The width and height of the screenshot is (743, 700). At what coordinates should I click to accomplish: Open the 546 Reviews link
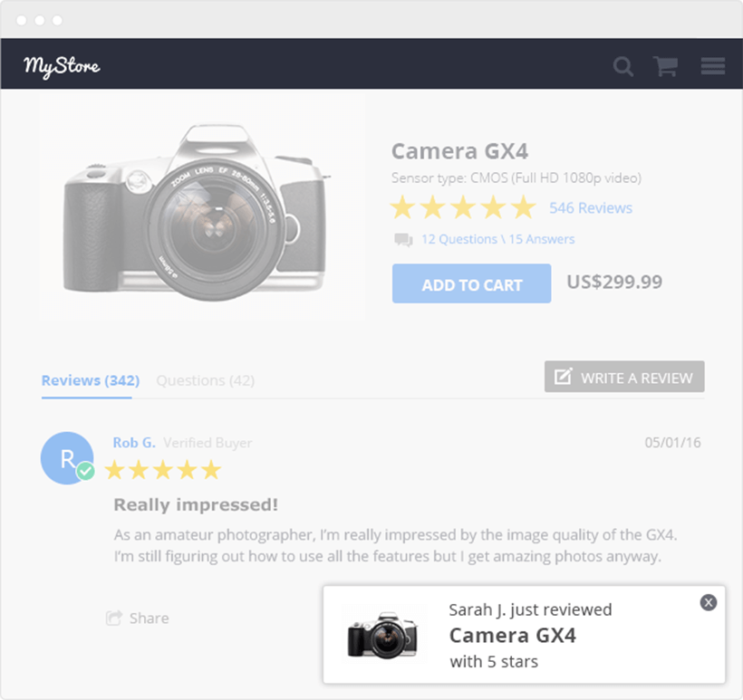click(x=591, y=208)
